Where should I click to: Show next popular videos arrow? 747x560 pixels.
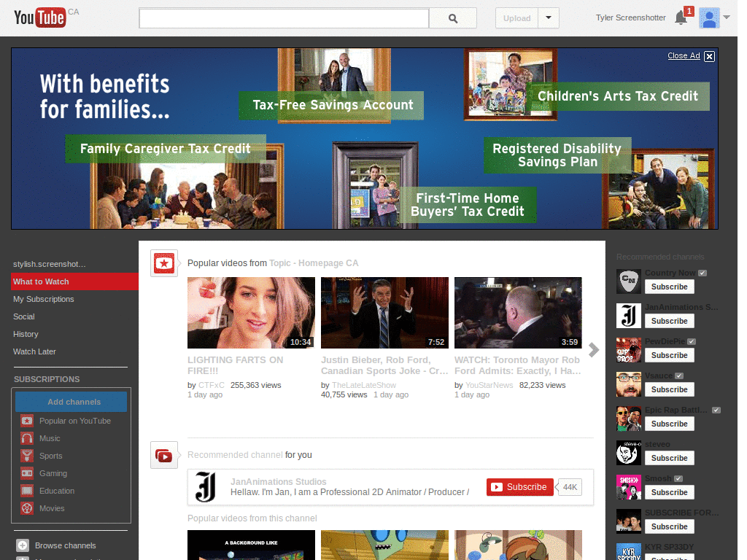point(593,350)
